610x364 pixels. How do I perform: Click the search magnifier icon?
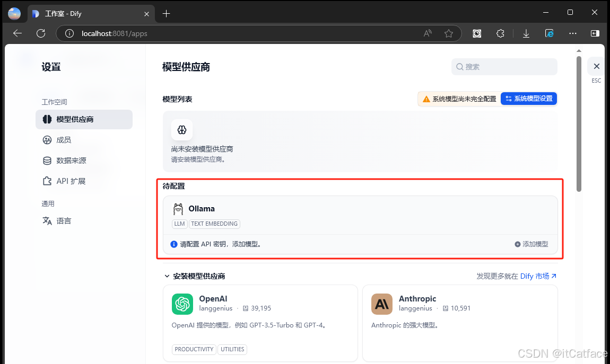point(459,67)
